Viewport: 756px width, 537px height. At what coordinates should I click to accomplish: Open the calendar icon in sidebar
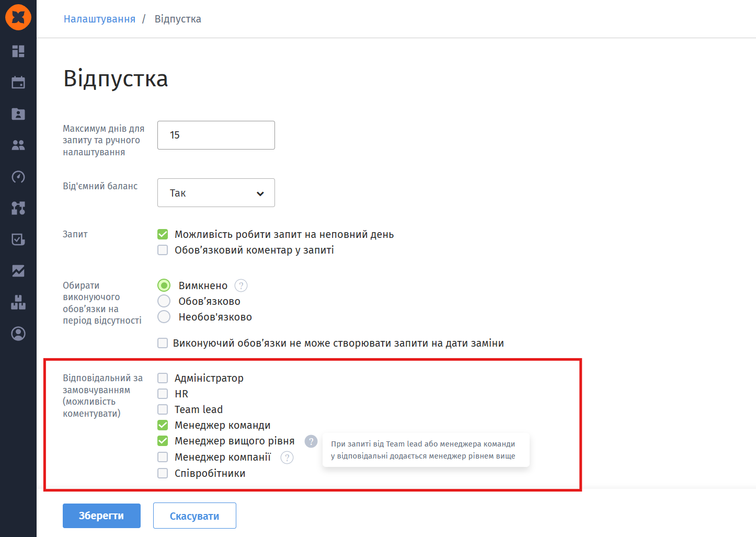coord(18,82)
